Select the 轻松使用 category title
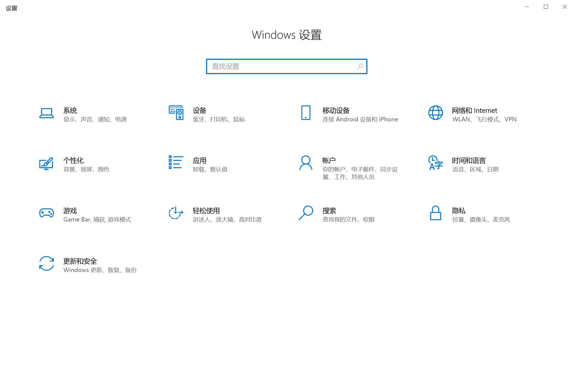This screenshot has width=571, height=392. [206, 211]
